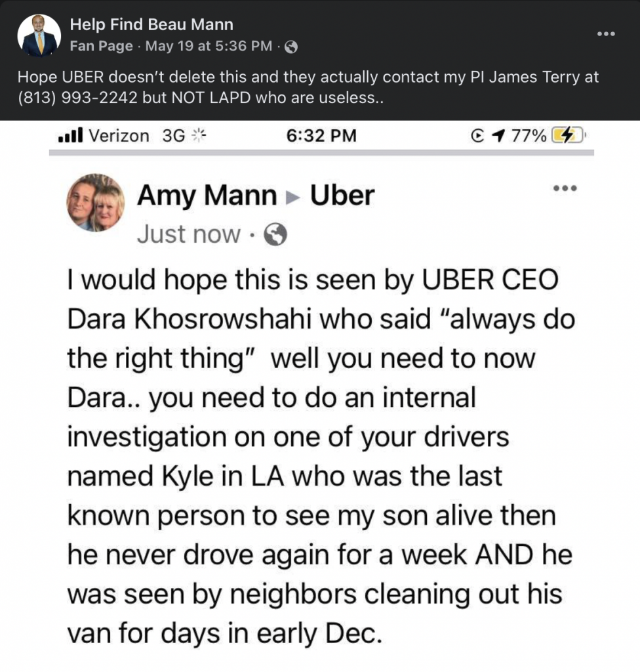The width and height of the screenshot is (640, 672).
Task: Click the Fan Page label
Action: (101, 47)
